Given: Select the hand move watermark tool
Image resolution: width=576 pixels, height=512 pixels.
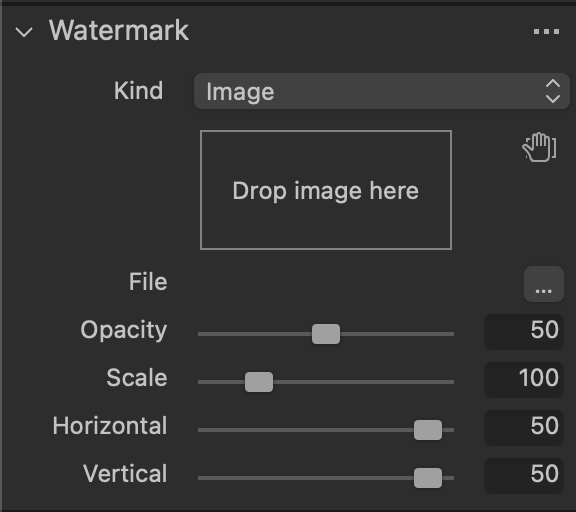Looking at the screenshot, I should [539, 147].
